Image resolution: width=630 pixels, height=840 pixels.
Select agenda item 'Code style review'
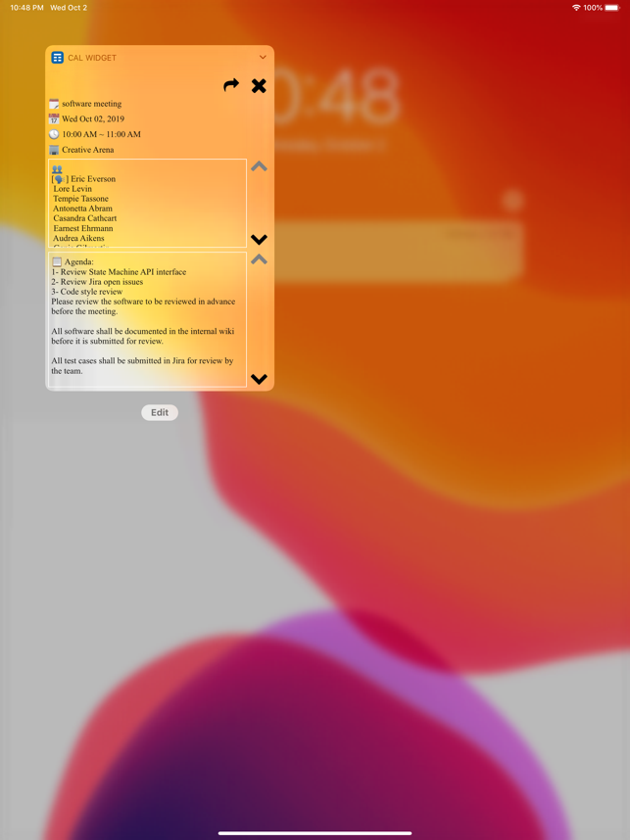92,292
